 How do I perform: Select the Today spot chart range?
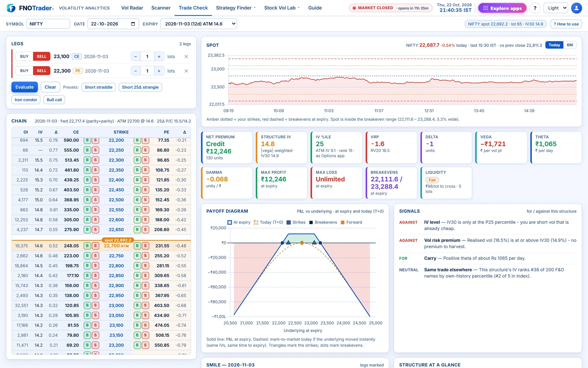pos(554,45)
